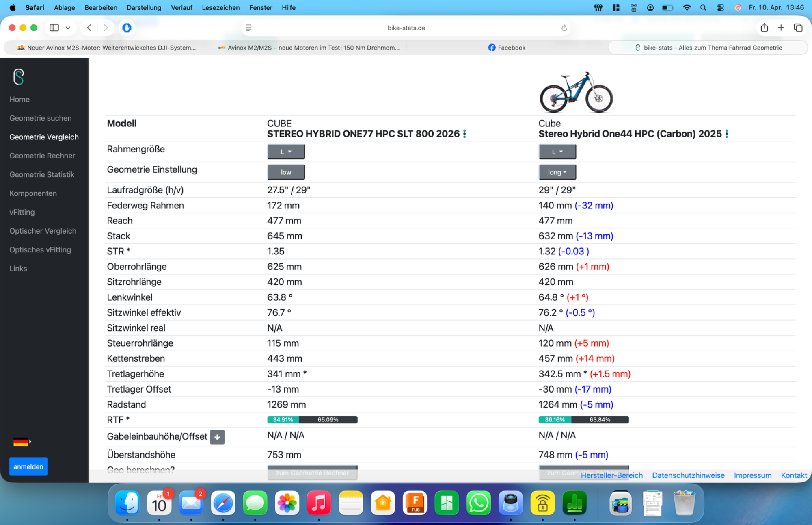812x525 pixels.
Task: Expand the Gabeleinbauhöhe/Offset details arrow
Action: [x=217, y=437]
